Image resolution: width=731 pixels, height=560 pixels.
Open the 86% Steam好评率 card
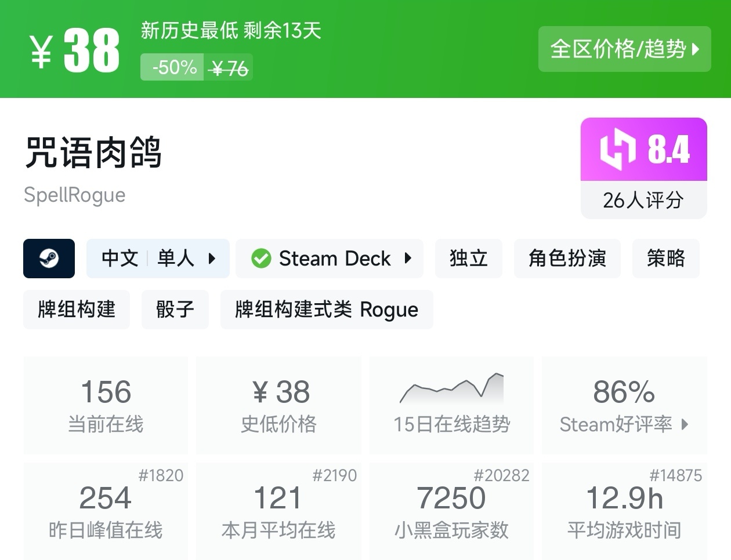[x=624, y=405]
